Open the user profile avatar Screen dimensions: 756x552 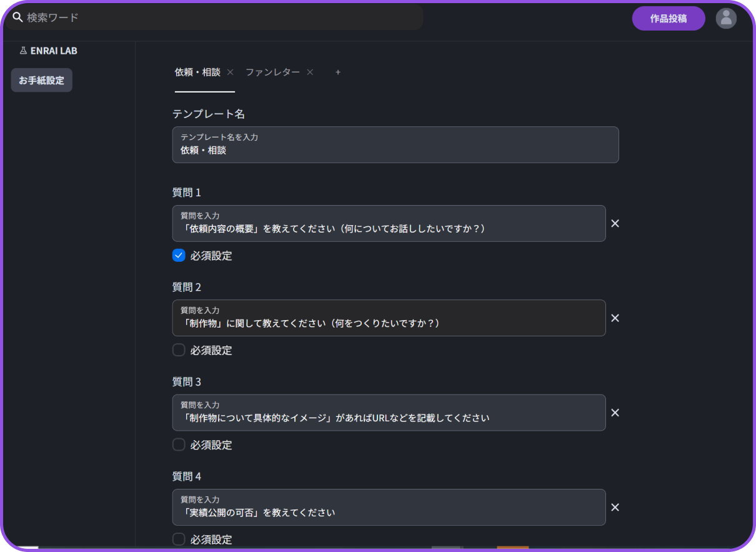(x=726, y=18)
